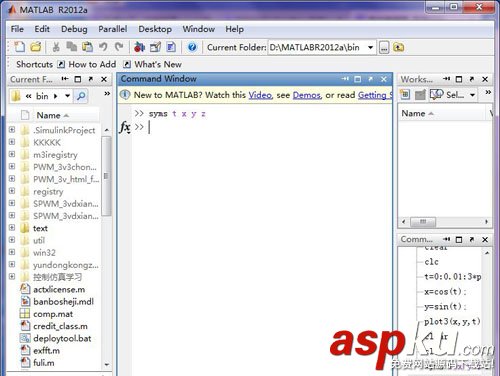Select plot3(x,y,t) in Command History
Screen dimensions: 500x376
[x=452, y=321]
